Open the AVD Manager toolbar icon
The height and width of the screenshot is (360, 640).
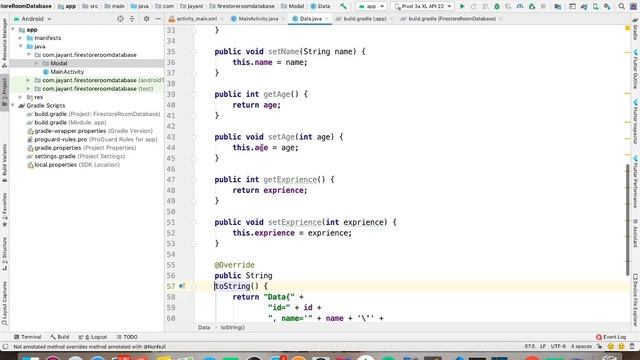pos(596,6)
